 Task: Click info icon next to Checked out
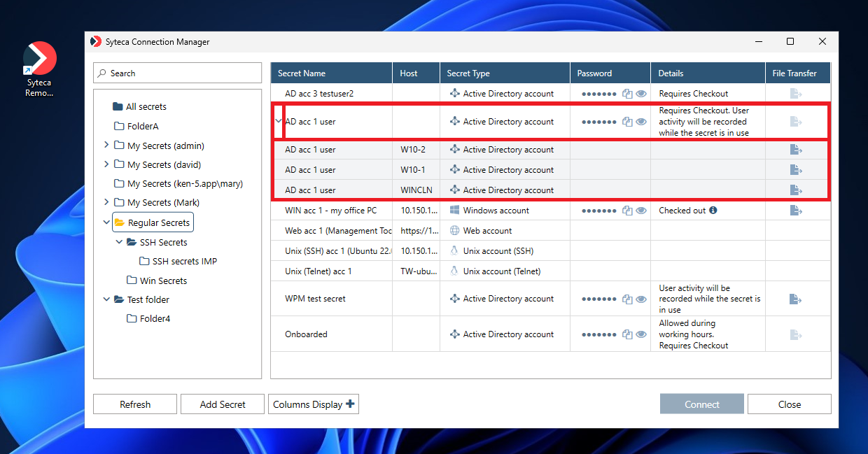[x=713, y=211]
